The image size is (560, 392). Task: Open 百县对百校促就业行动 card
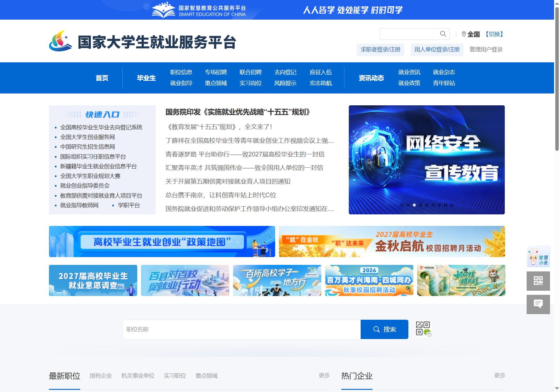(185, 280)
